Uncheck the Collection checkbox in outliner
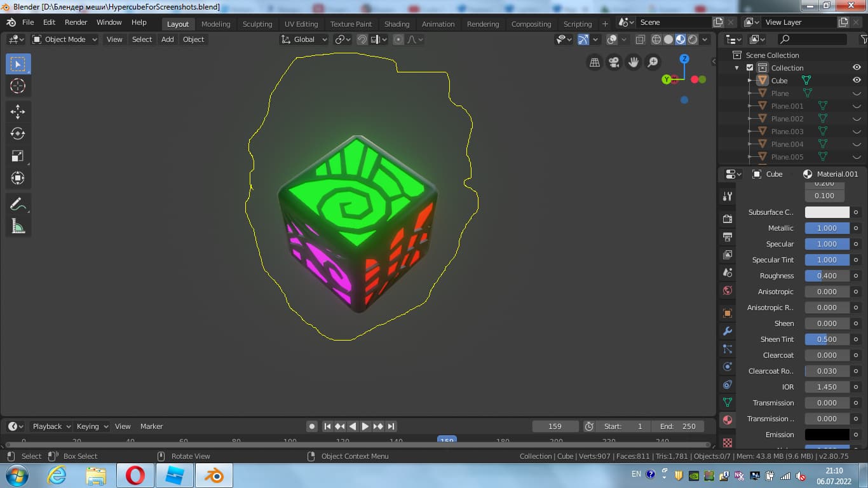 point(750,67)
